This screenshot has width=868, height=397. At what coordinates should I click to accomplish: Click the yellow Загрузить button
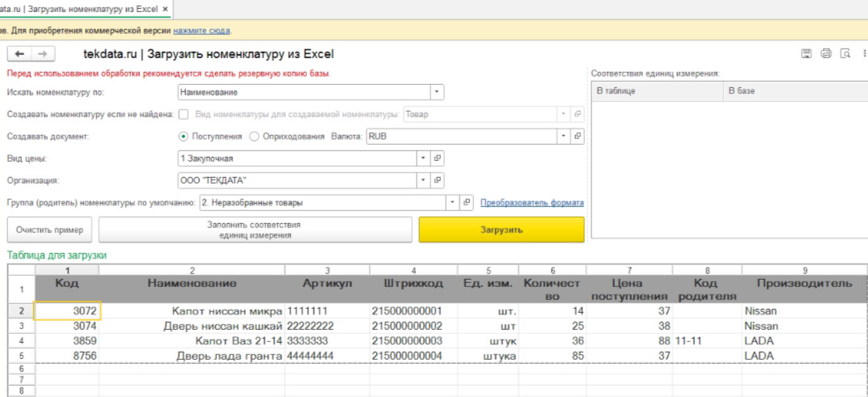click(x=502, y=230)
